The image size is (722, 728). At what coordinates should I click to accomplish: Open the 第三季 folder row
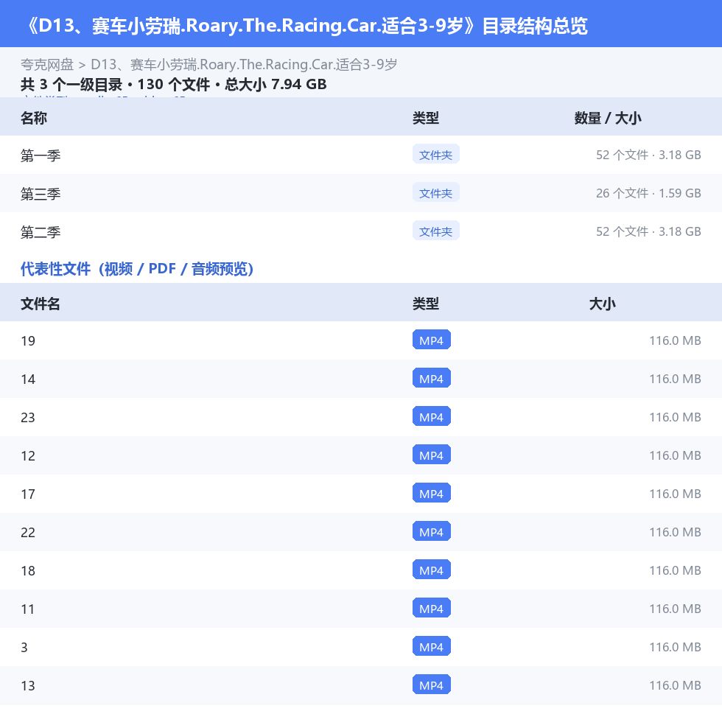[361, 193]
